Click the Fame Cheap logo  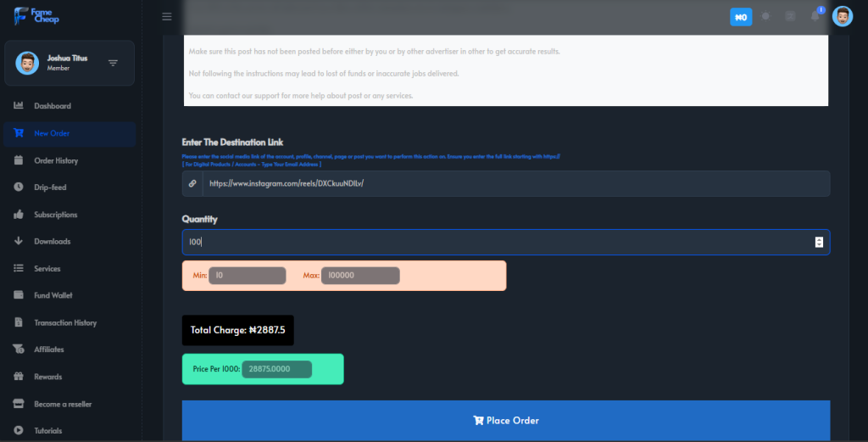[36, 16]
